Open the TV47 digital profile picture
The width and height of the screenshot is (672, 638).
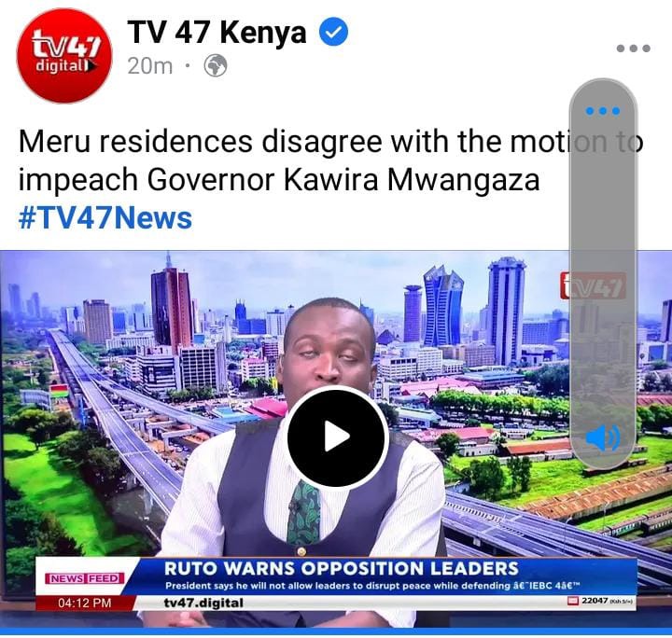[64, 57]
